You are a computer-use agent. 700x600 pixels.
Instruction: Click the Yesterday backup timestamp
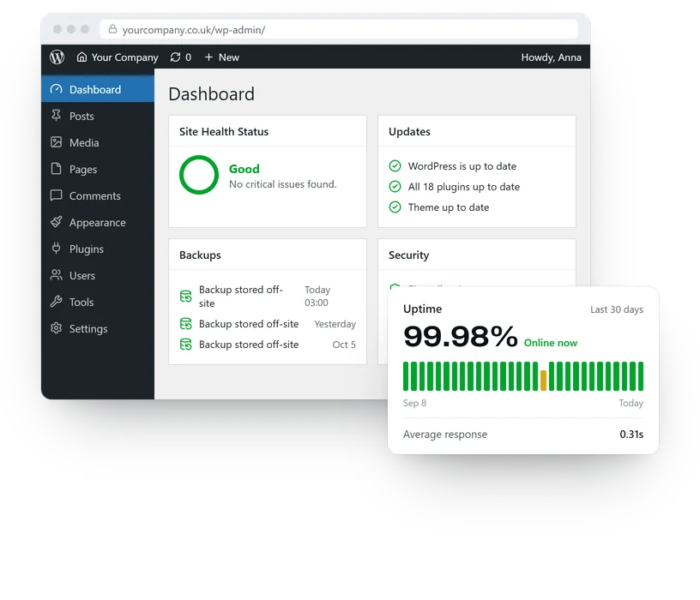click(x=335, y=324)
